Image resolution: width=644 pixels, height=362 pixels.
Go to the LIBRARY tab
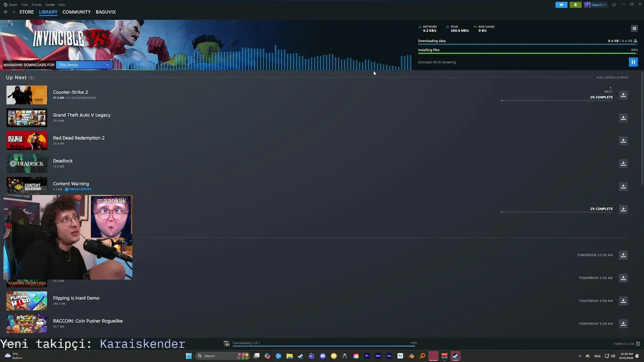[x=48, y=12]
